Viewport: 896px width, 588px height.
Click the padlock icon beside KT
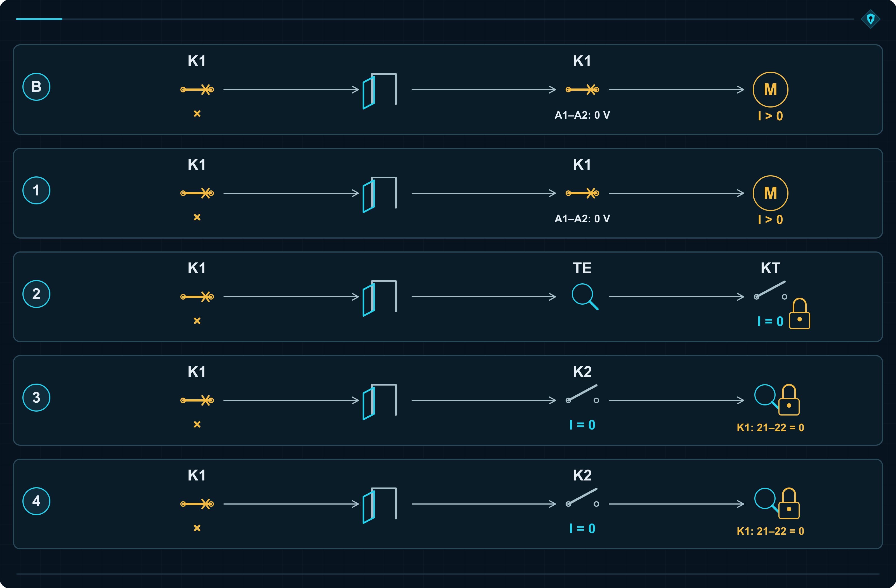[x=800, y=314]
